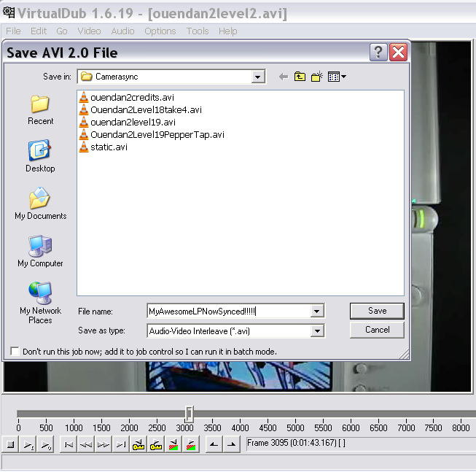Set selection end with mark-out button

232,445
